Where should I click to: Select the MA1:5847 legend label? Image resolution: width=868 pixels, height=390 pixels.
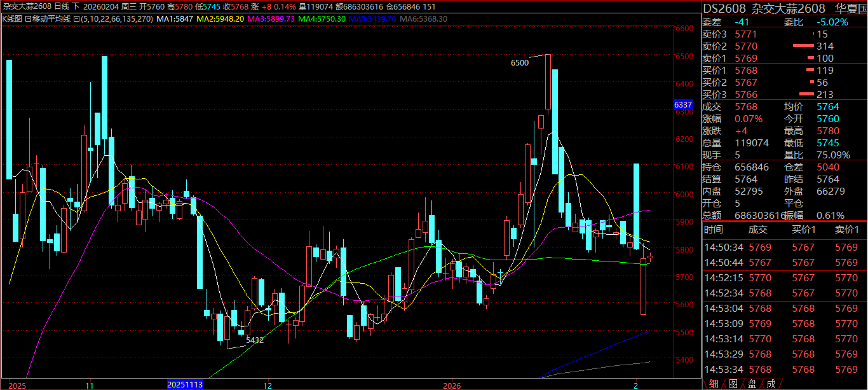[x=174, y=19]
